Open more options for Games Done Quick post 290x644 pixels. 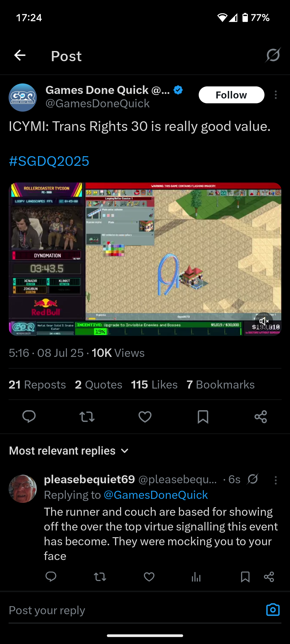point(276,95)
